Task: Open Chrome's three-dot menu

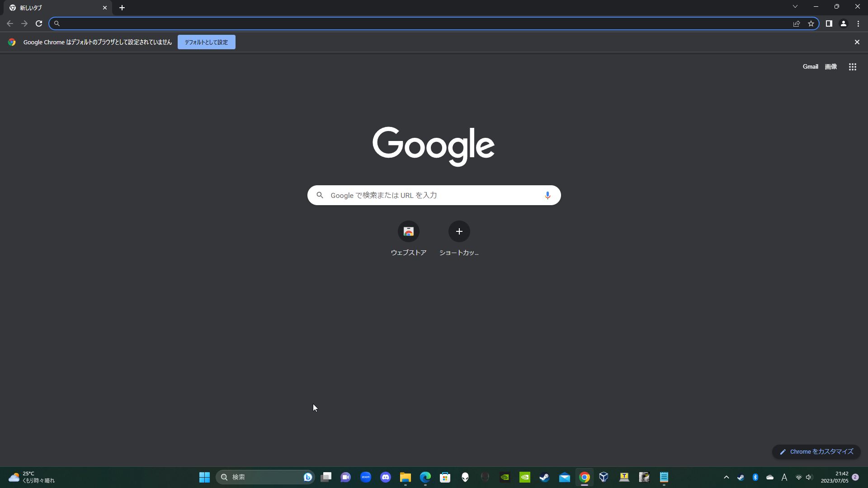Action: click(858, 23)
